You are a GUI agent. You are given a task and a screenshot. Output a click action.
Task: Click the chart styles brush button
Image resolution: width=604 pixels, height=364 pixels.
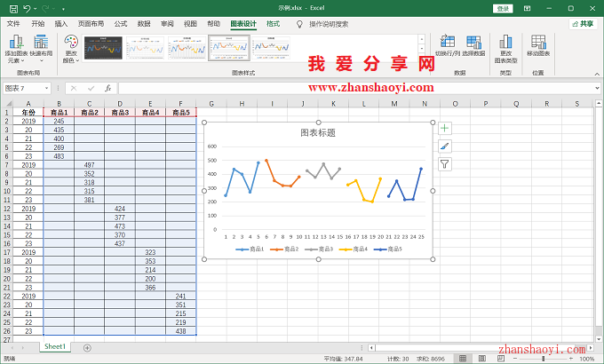(x=444, y=146)
